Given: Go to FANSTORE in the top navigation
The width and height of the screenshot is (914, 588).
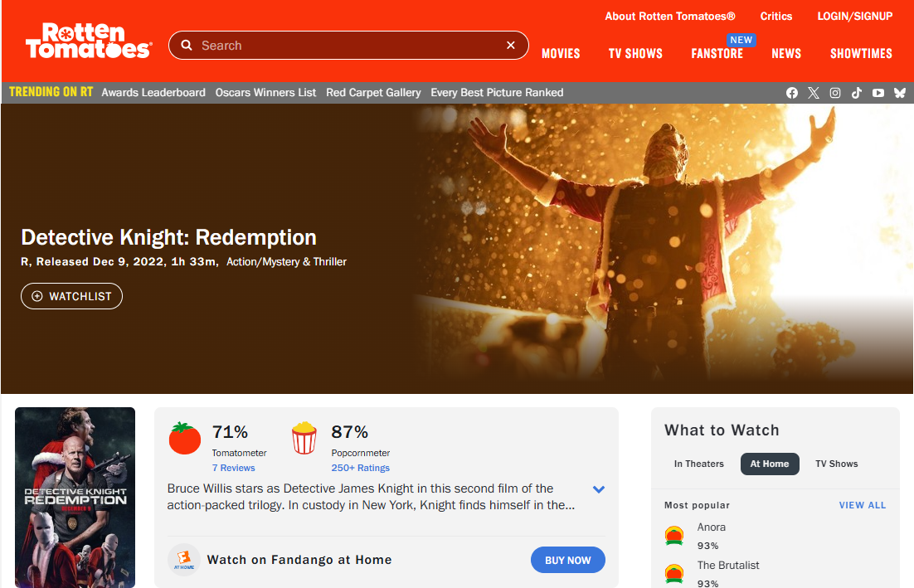Looking at the screenshot, I should (x=717, y=53).
